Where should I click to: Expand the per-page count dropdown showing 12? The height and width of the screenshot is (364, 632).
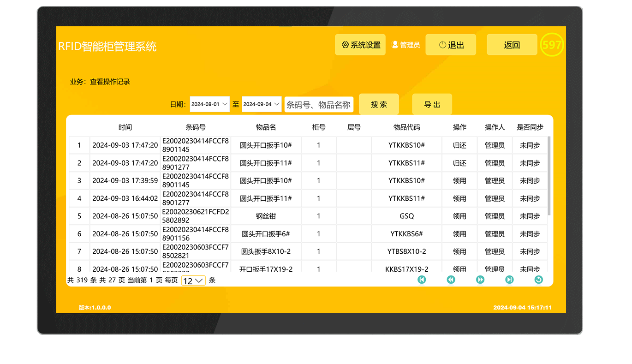[x=193, y=280]
